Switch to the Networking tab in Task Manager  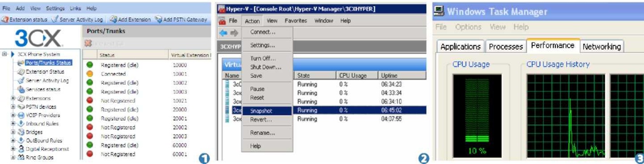(601, 46)
